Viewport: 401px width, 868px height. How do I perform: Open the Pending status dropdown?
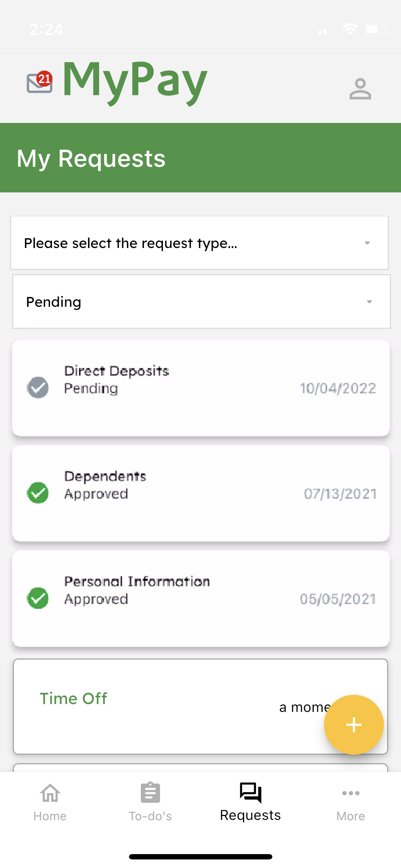(x=201, y=301)
